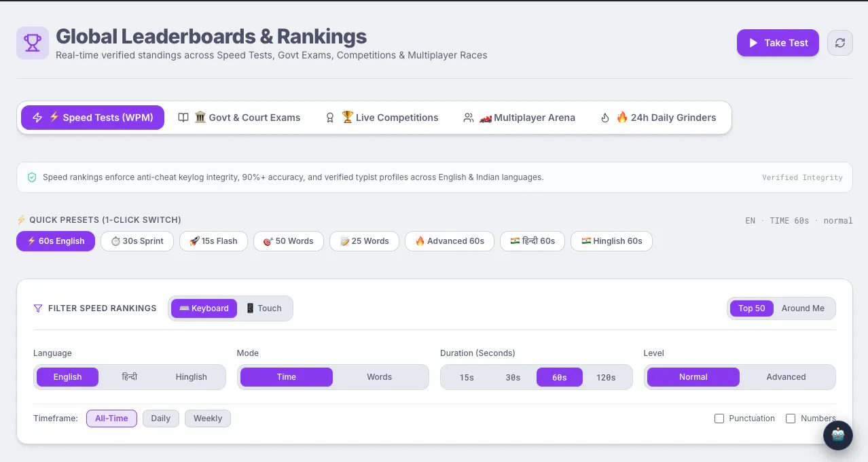Enable the Punctuation checkbox
The width and height of the screenshot is (868, 462).
tap(719, 419)
